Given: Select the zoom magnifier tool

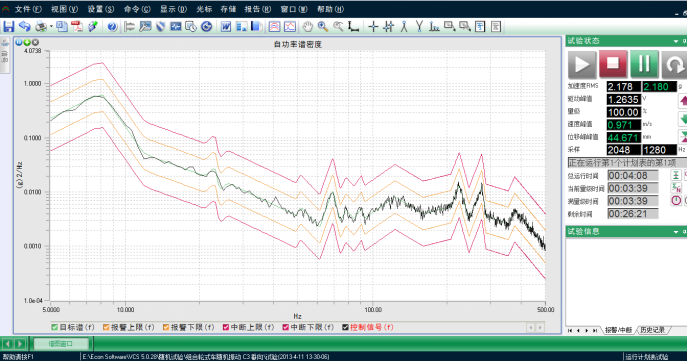Looking at the screenshot, I should [323, 27].
